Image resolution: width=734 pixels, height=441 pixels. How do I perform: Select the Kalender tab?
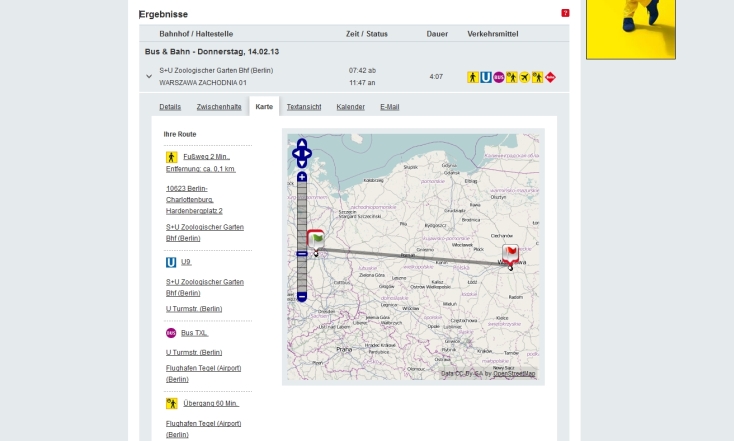350,106
